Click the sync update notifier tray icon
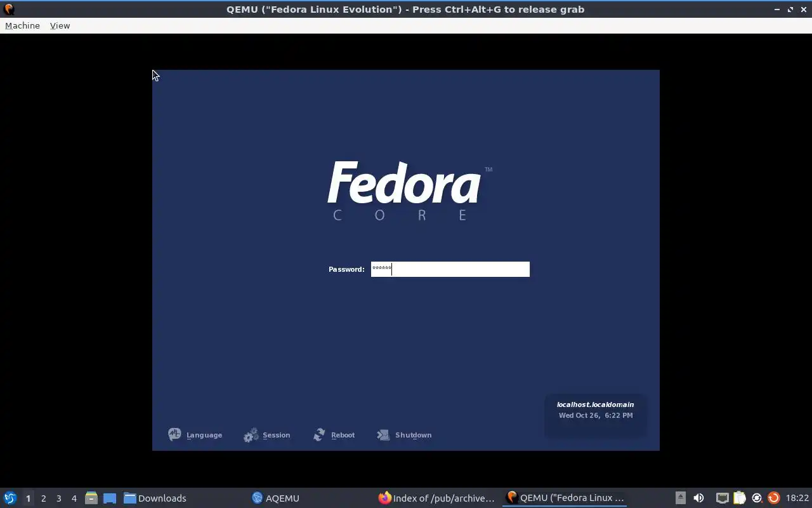The image size is (812, 508). point(756,498)
